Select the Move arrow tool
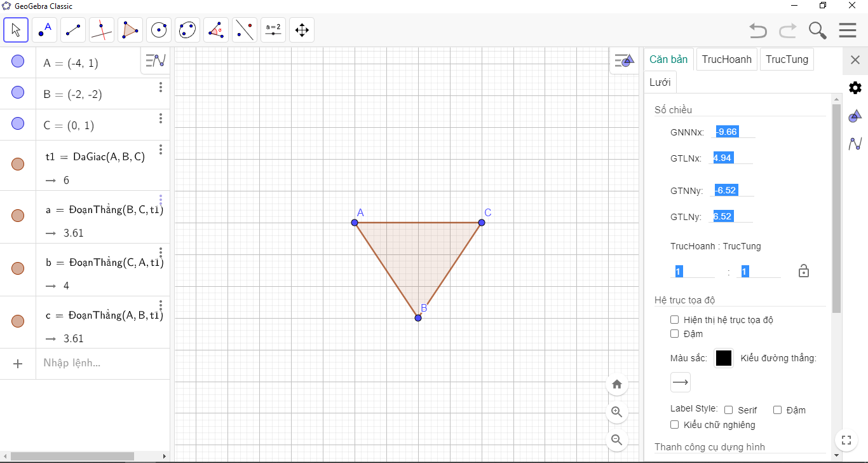Image resolution: width=868 pixels, height=463 pixels. (16, 30)
